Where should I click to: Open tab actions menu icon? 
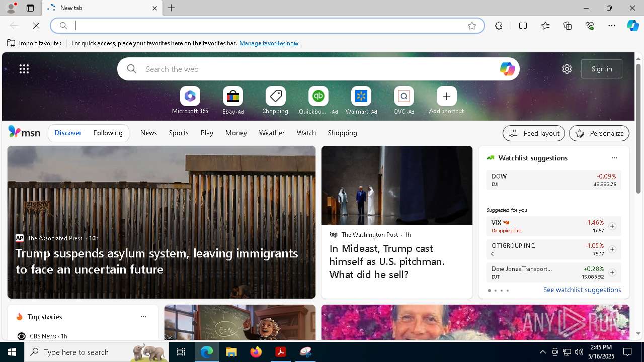(30, 8)
